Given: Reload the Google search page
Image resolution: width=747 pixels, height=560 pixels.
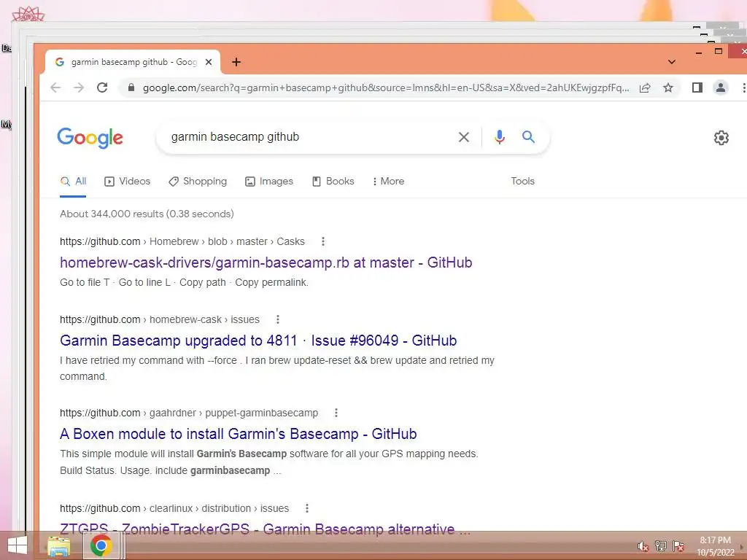Looking at the screenshot, I should 102,87.
